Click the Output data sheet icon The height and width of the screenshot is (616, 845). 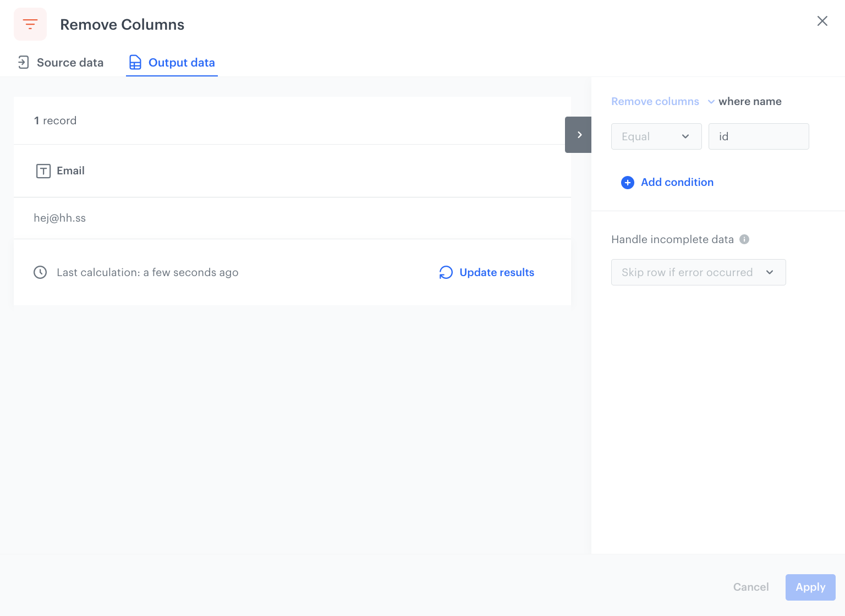tap(135, 63)
